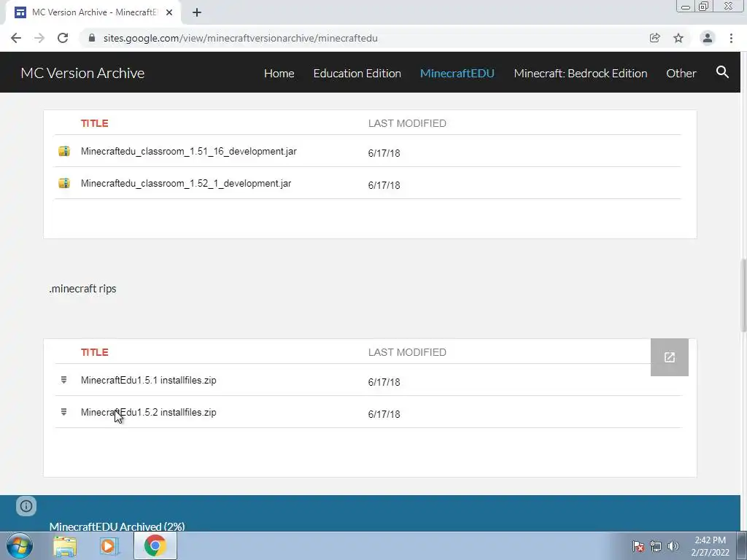The width and height of the screenshot is (747, 560).
Task: Click the MC Version Archive site title
Action: (x=82, y=73)
